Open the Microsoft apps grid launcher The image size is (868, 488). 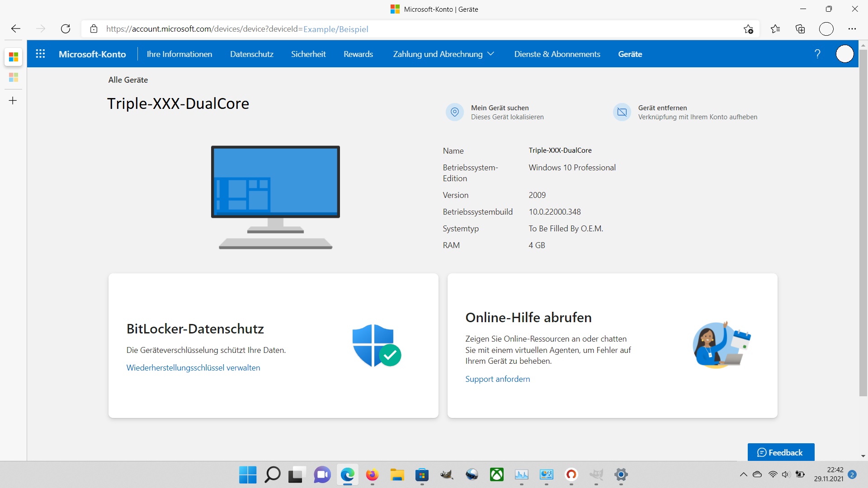40,54
